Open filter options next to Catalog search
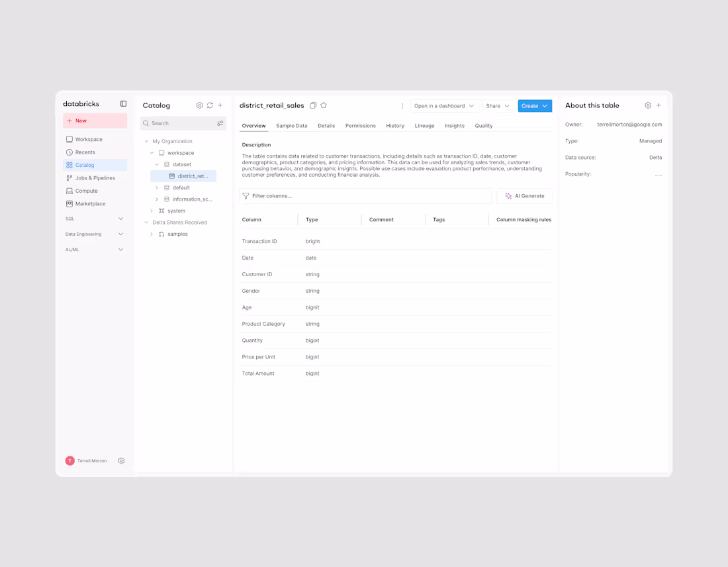Screen dimensions: 728x567 click(x=220, y=123)
